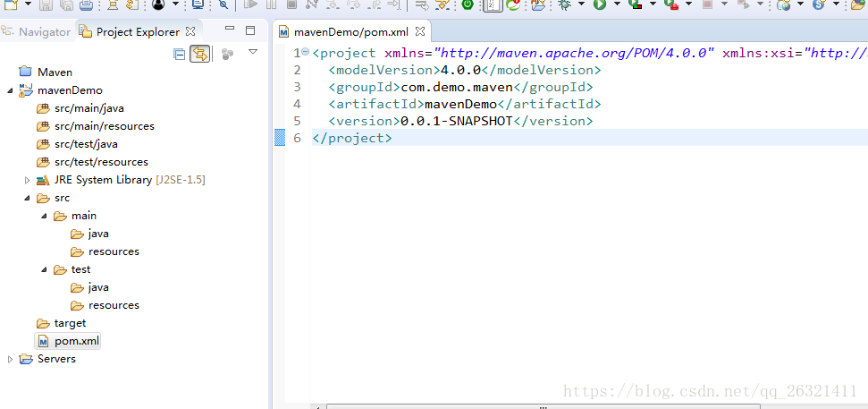This screenshot has height=409, width=868.
Task: Fold the project element on line 1
Action: click(305, 52)
